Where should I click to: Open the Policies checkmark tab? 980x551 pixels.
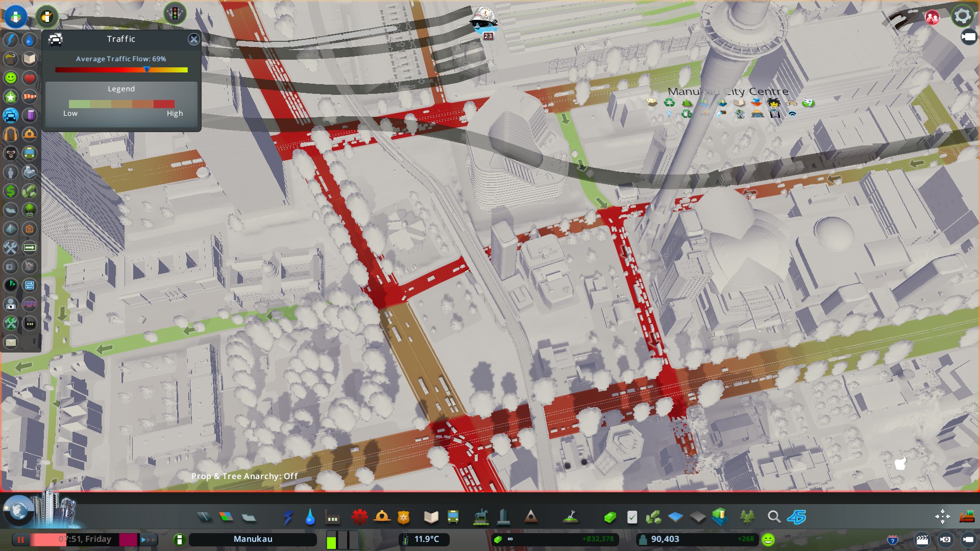coord(632,517)
